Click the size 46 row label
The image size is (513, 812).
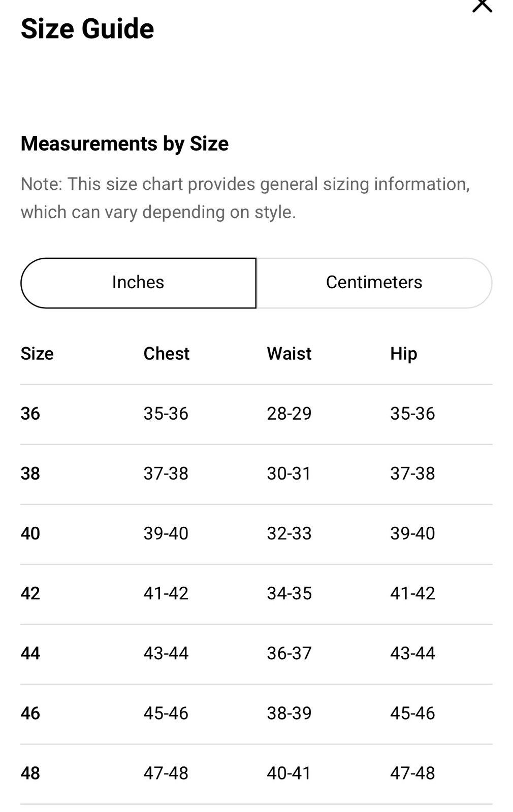pos(30,713)
